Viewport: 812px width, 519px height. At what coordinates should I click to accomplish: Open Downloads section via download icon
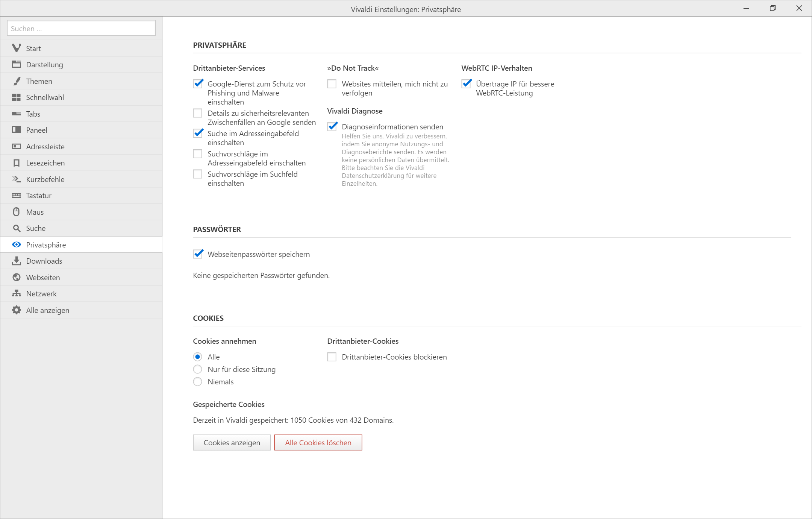point(16,261)
